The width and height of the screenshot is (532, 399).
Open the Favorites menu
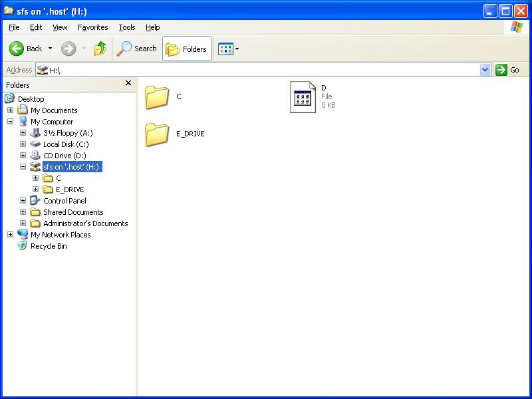pos(92,27)
